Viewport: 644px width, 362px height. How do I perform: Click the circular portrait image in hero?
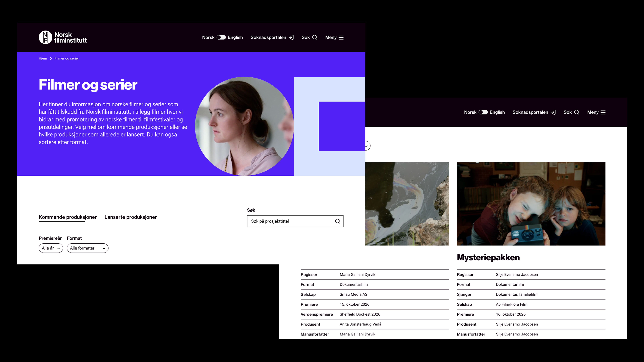[244, 126]
